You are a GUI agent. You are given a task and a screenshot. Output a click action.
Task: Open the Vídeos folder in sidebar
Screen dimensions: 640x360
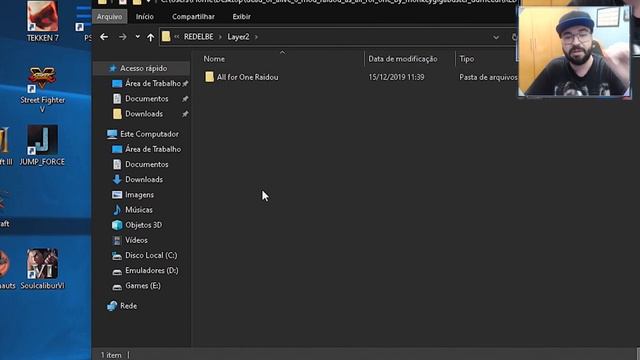click(x=136, y=240)
